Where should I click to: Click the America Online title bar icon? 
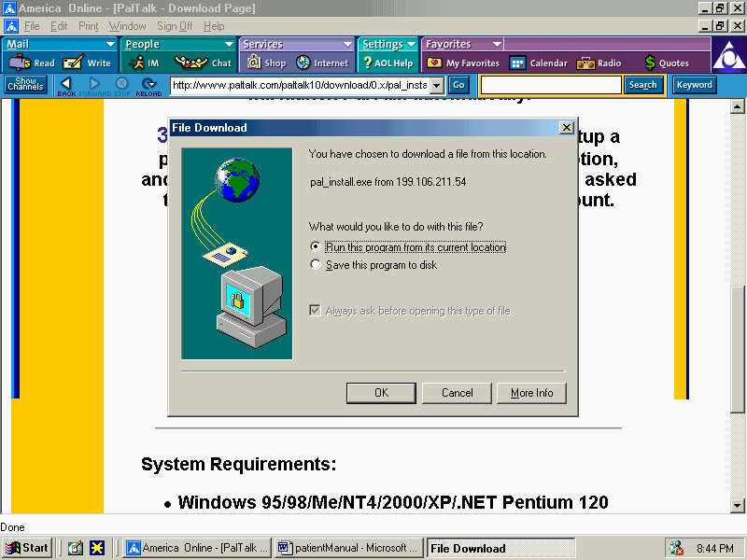[9, 8]
